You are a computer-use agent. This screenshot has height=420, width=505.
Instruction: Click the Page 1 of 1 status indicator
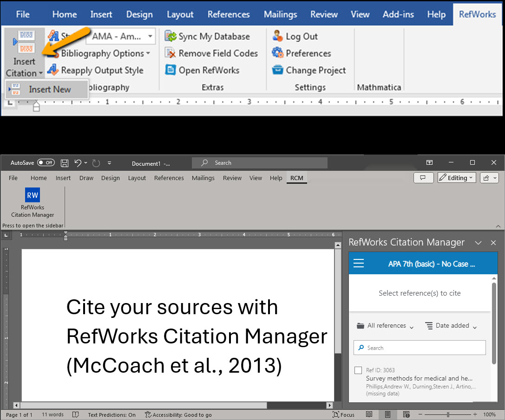tap(20, 415)
